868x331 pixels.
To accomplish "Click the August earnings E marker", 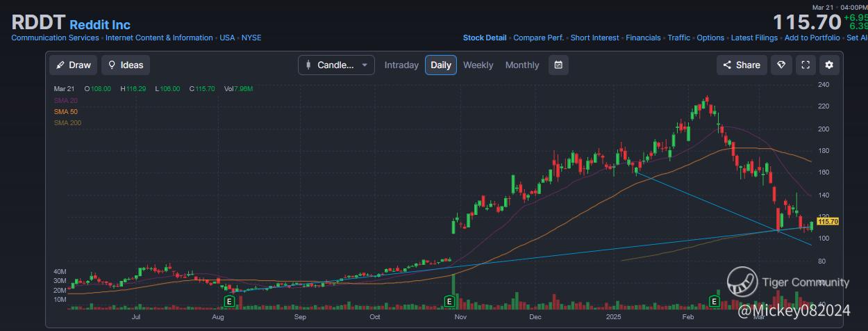I will pos(228,300).
